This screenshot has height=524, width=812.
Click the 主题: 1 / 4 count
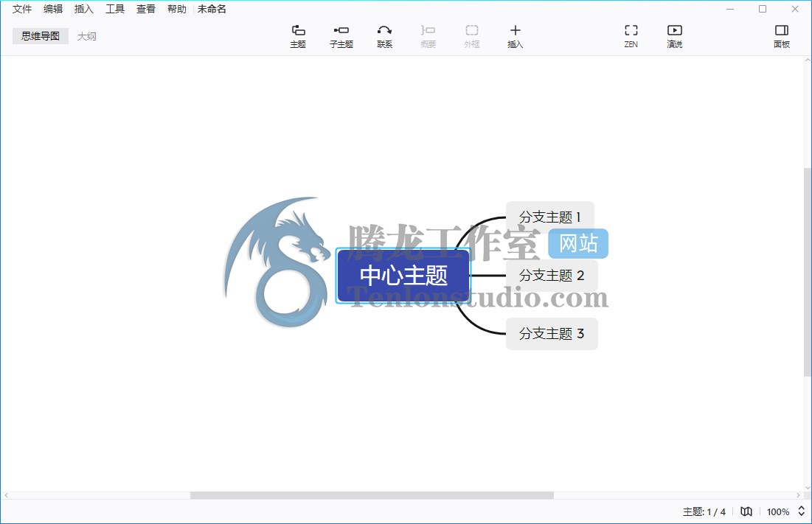(704, 511)
